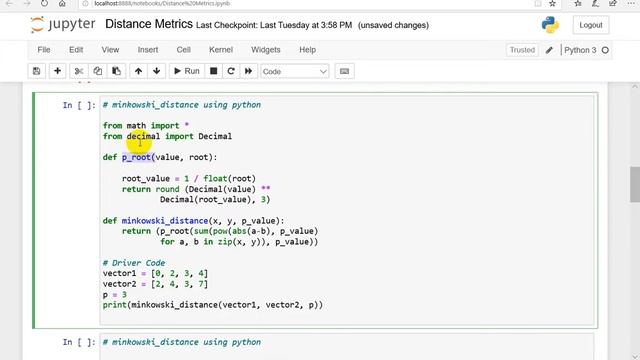Click the browser forward arrow

point(27,3)
